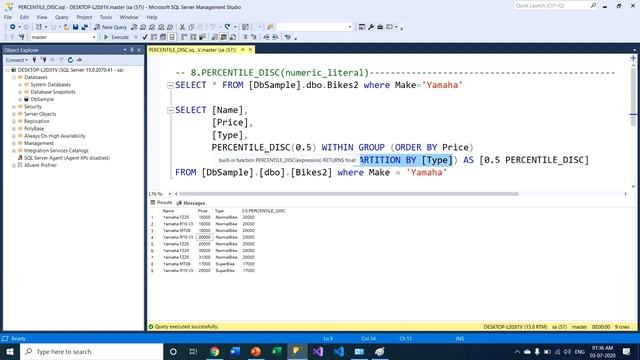Click the Quick Launch search field
640x360 pixels.
[552, 6]
